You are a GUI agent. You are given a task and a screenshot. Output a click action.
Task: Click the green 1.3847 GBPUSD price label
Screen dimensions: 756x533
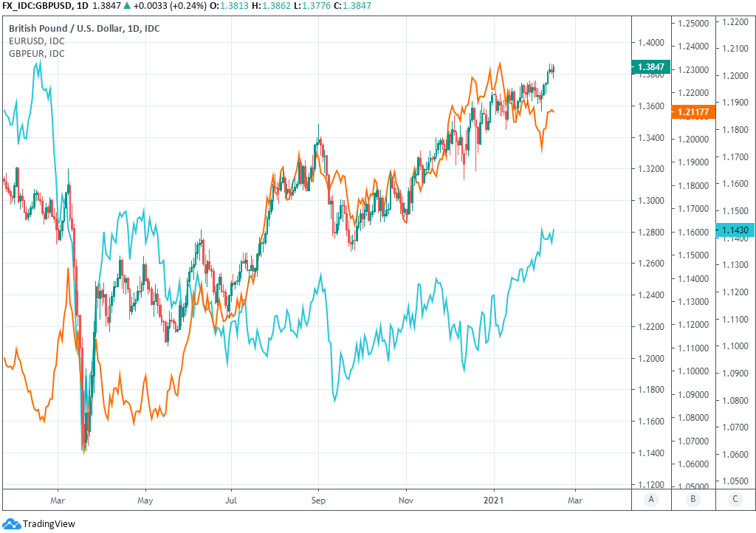(651, 67)
